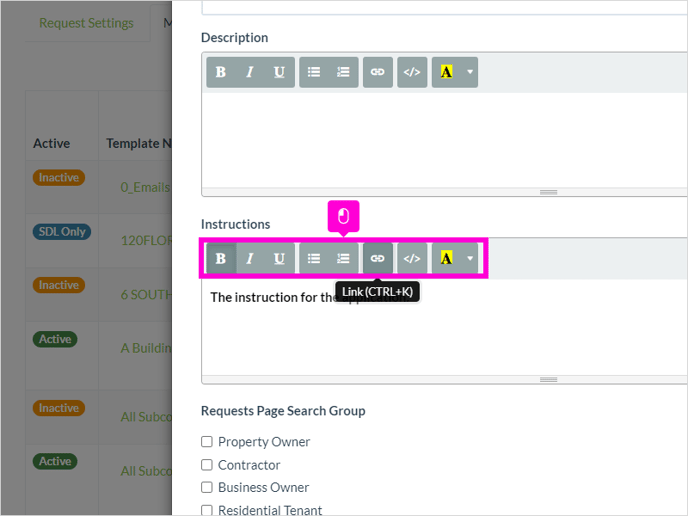The height and width of the screenshot is (516, 688).
Task: Apply Italic in the Instructions editor toolbar
Action: click(250, 258)
